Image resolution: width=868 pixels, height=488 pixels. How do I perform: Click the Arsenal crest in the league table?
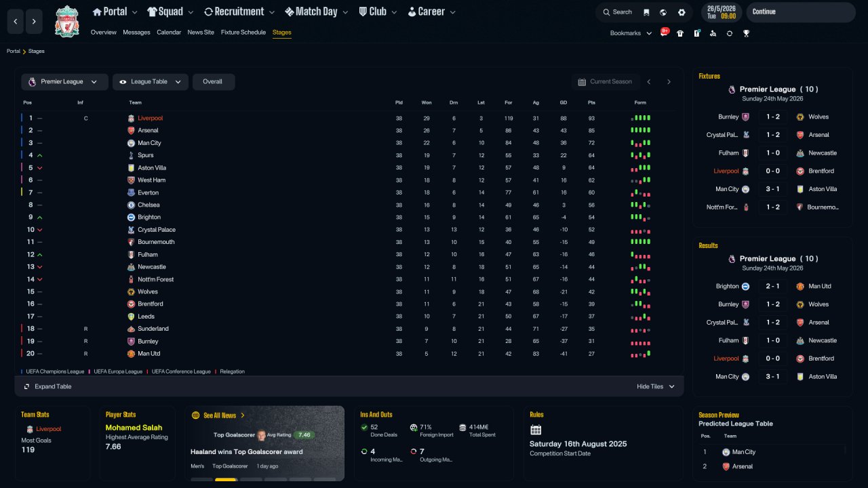tap(132, 131)
